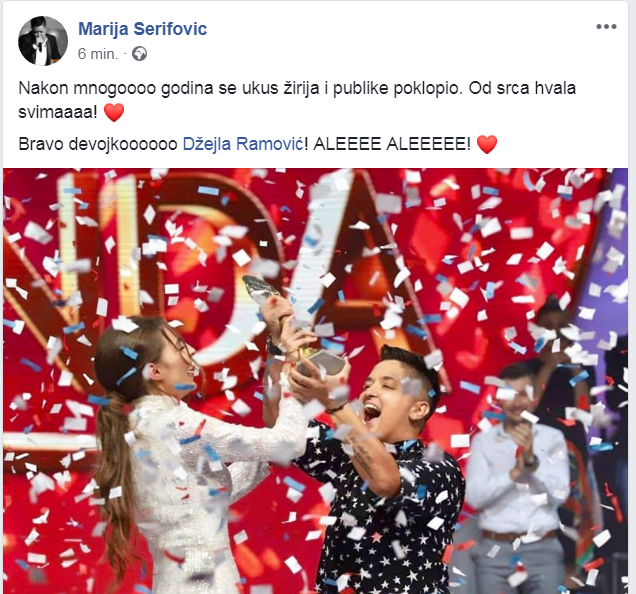Viewport: 636px width, 594px height.
Task: Click the word "svimaaaa!" in the post
Action: 58,112
